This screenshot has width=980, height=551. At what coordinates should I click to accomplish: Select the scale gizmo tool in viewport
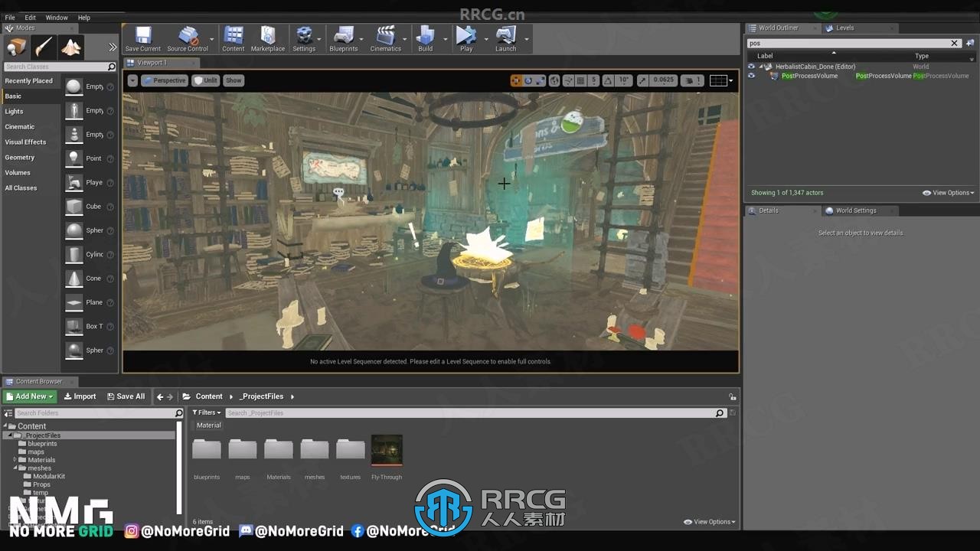coord(541,80)
